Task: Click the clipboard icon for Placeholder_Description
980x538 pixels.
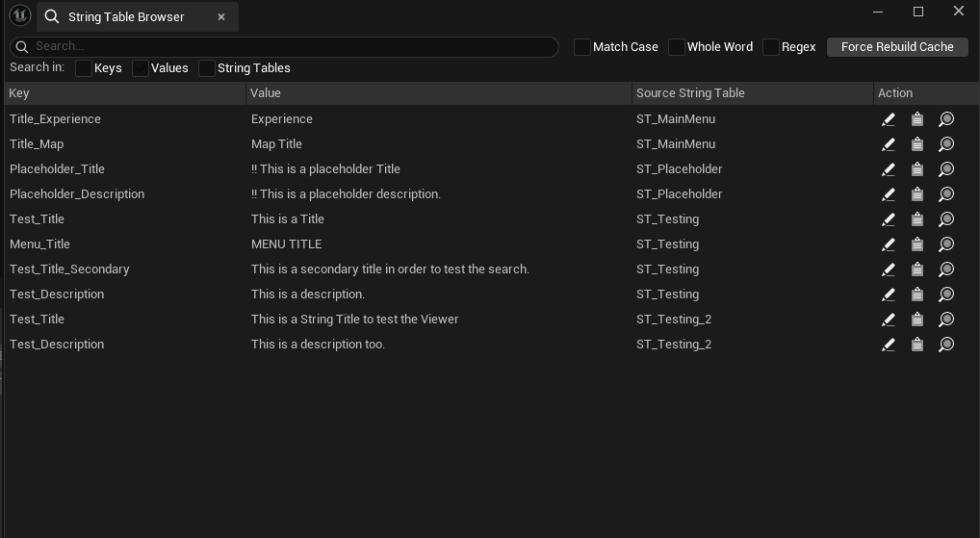Action: pyautogui.click(x=916, y=194)
